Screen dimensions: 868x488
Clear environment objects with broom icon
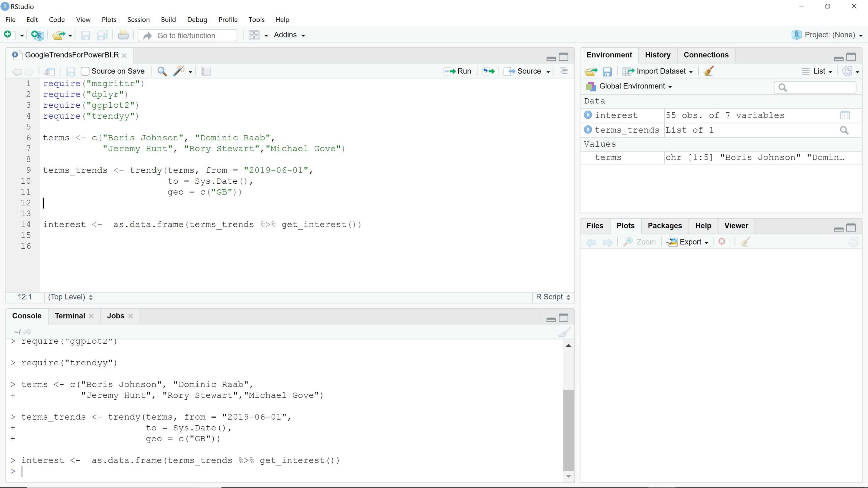pyautogui.click(x=708, y=71)
